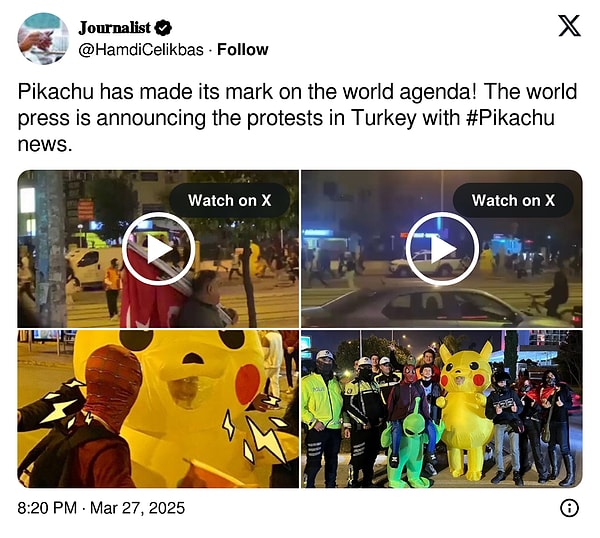Open the @HamdiCelikbas handle link

click(x=141, y=50)
